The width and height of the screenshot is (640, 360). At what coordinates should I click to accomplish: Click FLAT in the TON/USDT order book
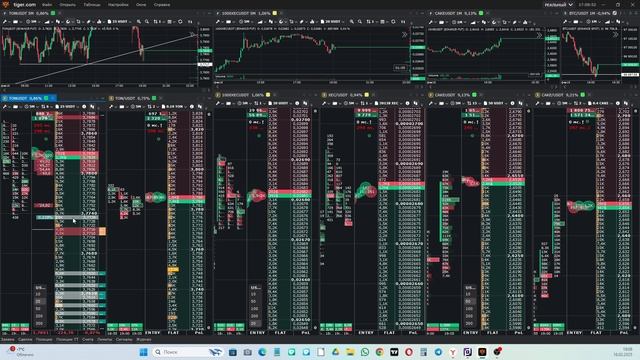tap(173, 333)
